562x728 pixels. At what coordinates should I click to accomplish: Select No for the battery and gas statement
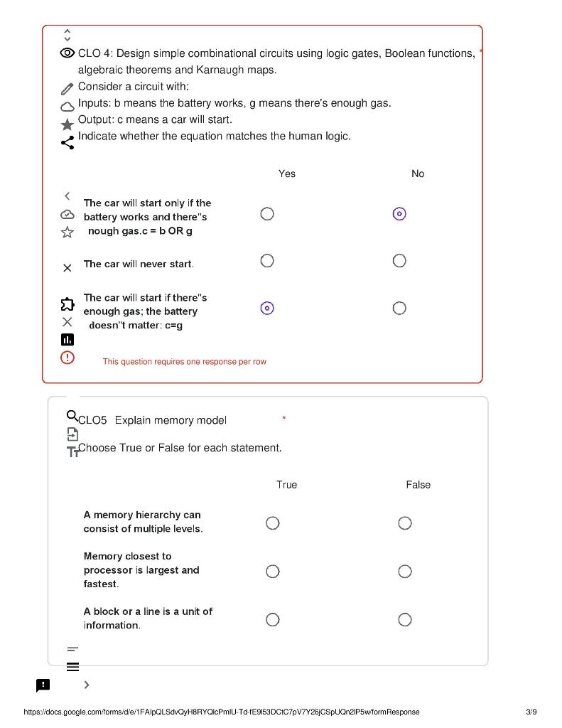399,213
